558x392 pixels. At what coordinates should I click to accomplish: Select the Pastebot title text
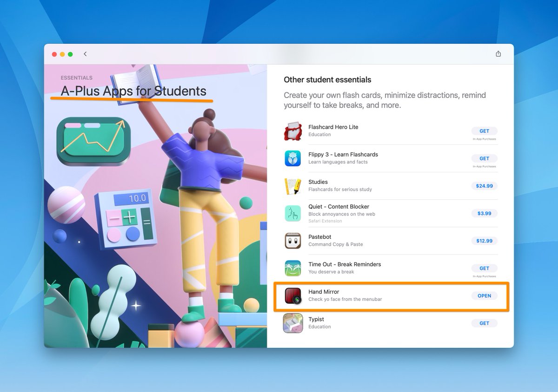point(320,237)
